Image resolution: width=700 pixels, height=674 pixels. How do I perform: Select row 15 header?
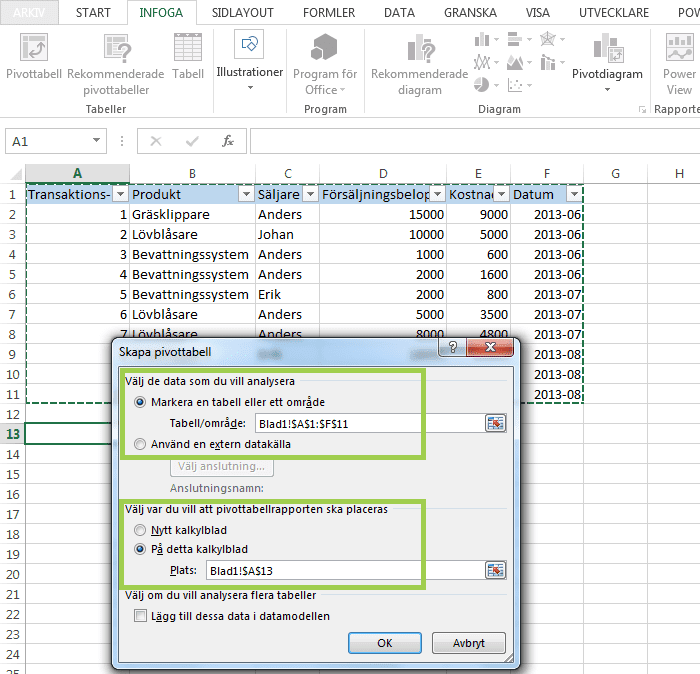click(13, 474)
